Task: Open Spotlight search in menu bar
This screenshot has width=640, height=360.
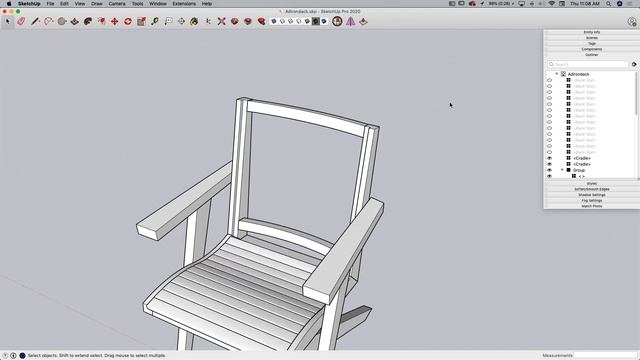Action: (x=609, y=4)
